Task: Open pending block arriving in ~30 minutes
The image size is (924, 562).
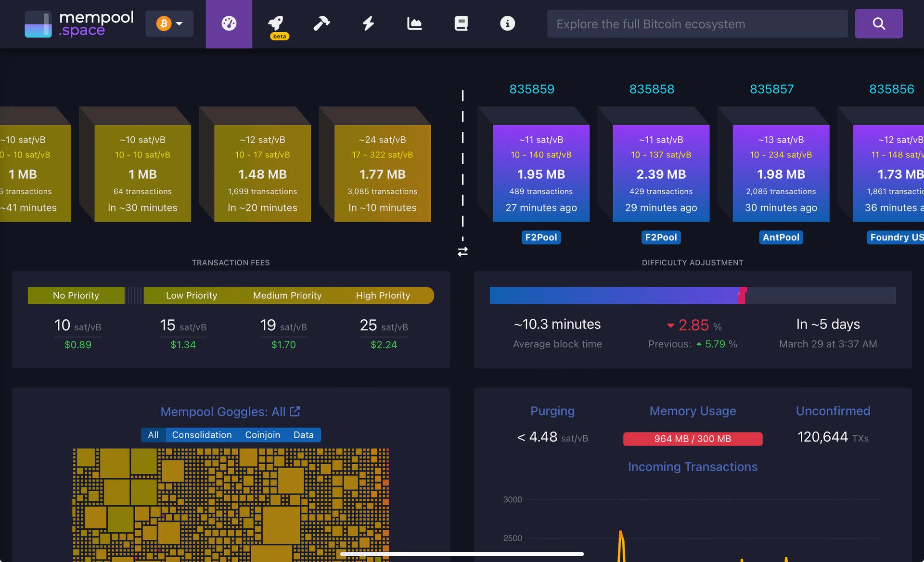Action: click(x=142, y=173)
